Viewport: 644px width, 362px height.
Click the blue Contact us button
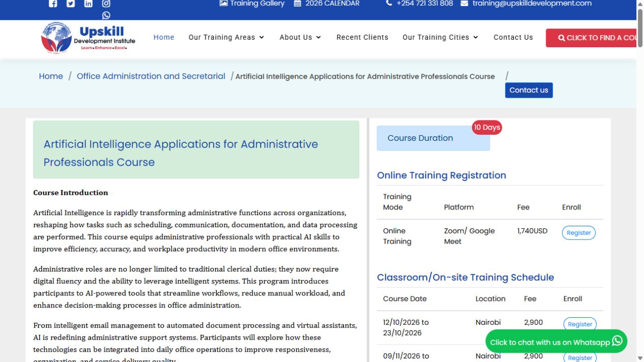[529, 90]
